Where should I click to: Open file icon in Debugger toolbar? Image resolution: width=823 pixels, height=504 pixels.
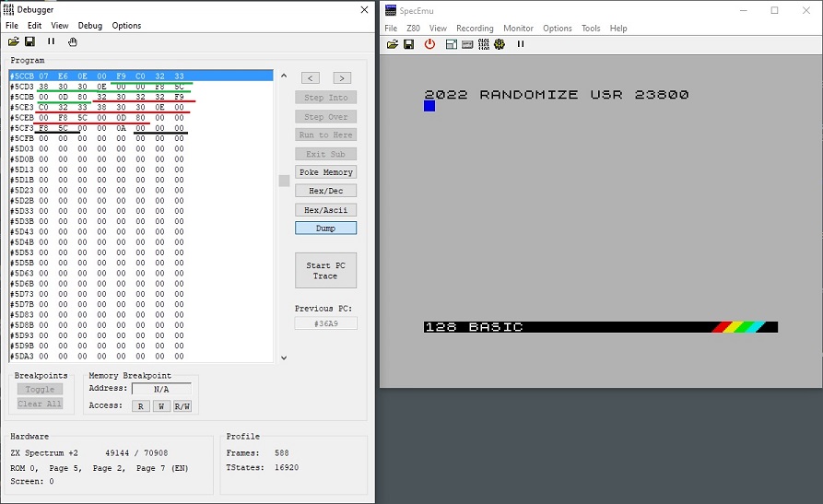tap(14, 41)
